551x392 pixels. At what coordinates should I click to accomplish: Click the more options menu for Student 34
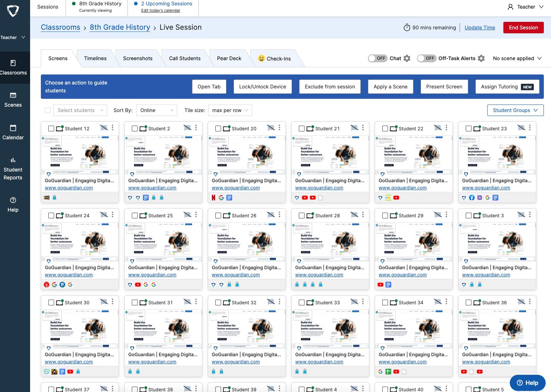tap(446, 302)
